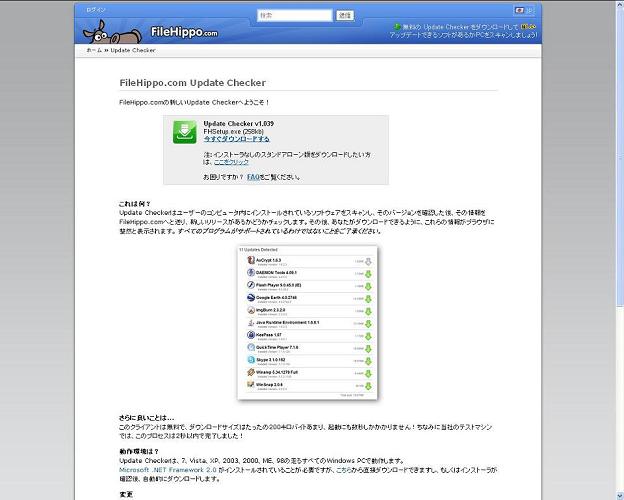Viewport: 624px width, 500px height.
Task: Click the 'Update Checker v1.039' title text
Action: click(x=238, y=123)
